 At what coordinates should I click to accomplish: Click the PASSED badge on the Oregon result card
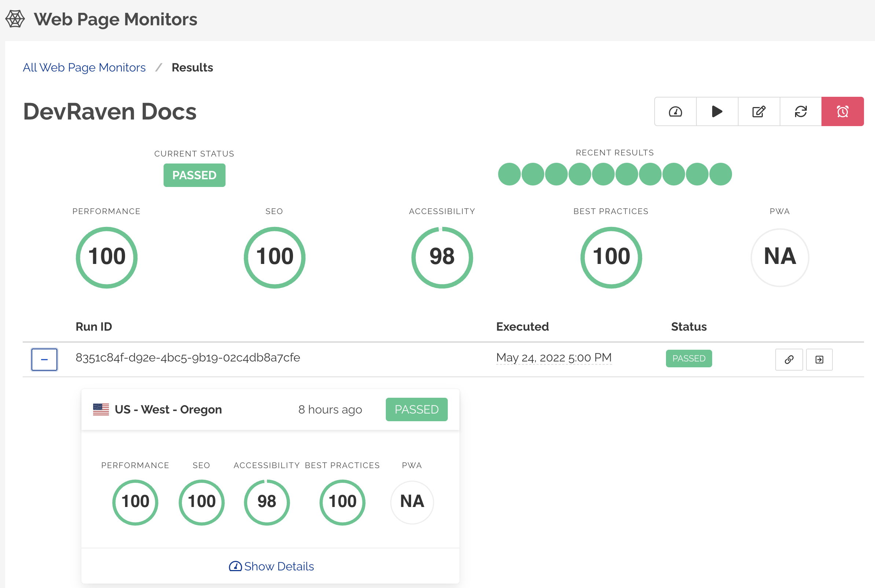coord(416,409)
